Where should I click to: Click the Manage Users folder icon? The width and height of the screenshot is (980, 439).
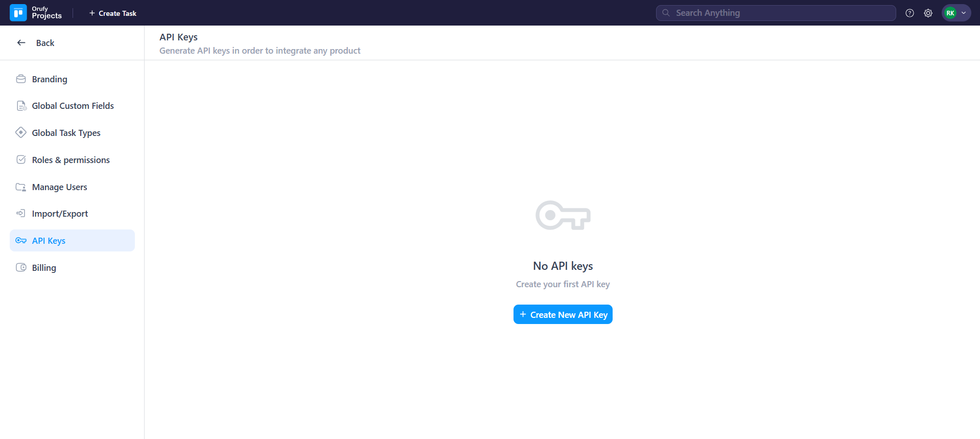pyautogui.click(x=21, y=187)
